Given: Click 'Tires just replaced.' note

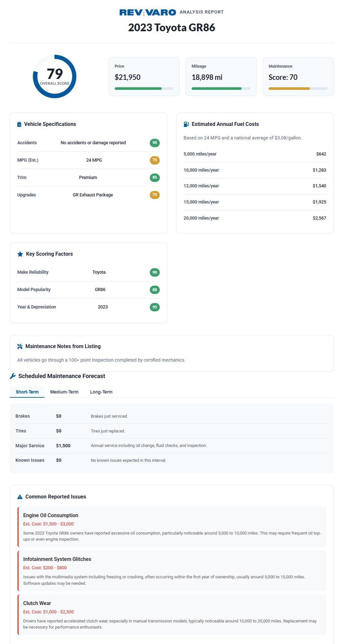Looking at the screenshot, I should coord(108,431).
